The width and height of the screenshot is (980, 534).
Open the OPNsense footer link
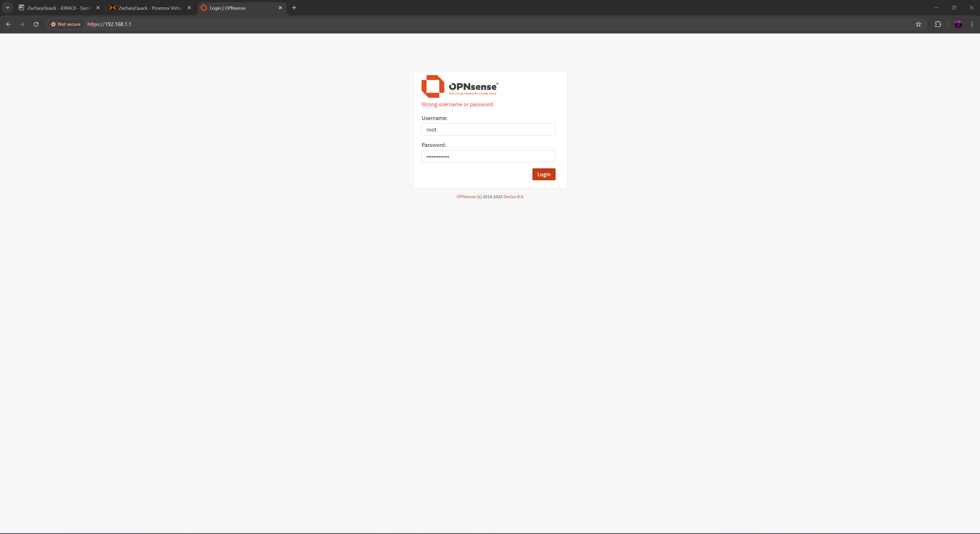tap(466, 197)
